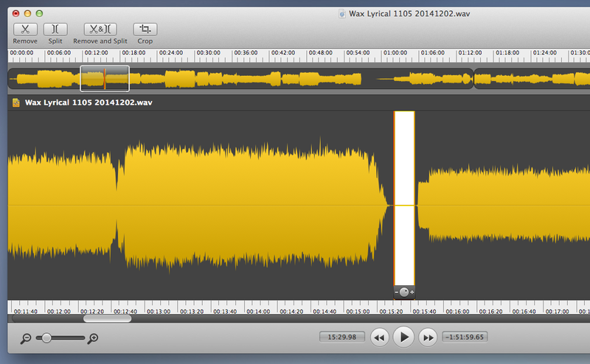
Task: Click the plus sign on selection handle
Action: [x=412, y=293]
